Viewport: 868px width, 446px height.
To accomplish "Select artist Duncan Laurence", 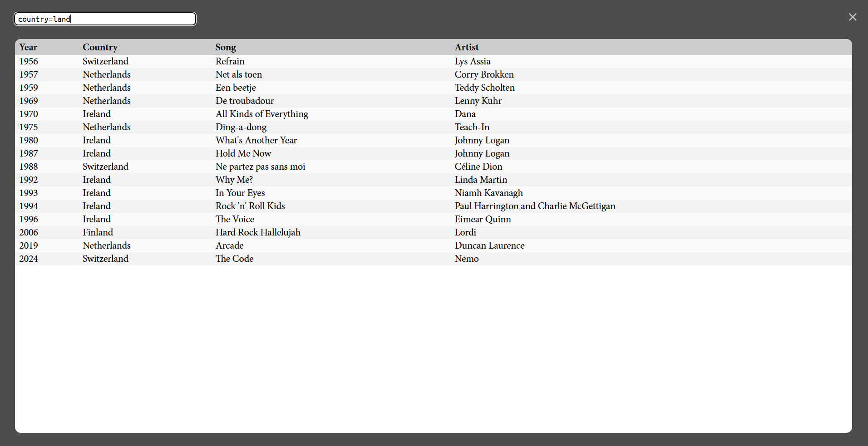I will [x=489, y=245].
